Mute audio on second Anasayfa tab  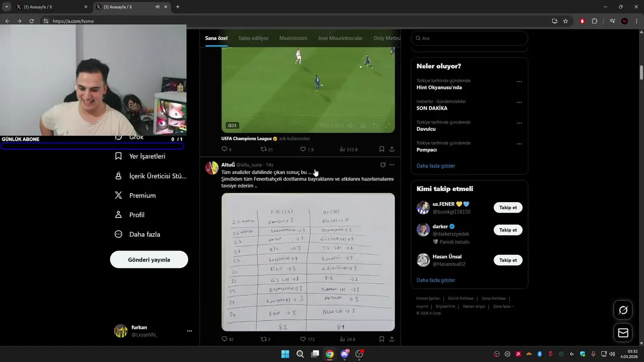(157, 7)
